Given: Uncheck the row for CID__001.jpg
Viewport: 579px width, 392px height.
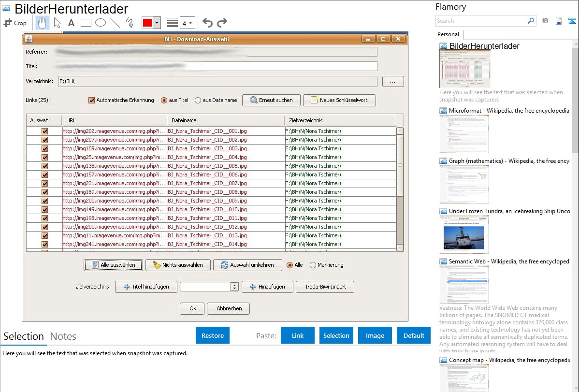Looking at the screenshot, I should click(x=44, y=131).
